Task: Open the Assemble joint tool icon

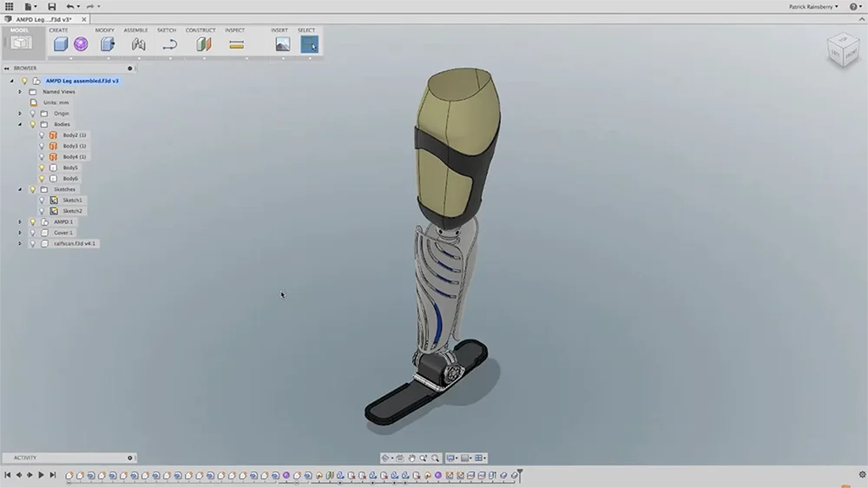Action: click(138, 43)
